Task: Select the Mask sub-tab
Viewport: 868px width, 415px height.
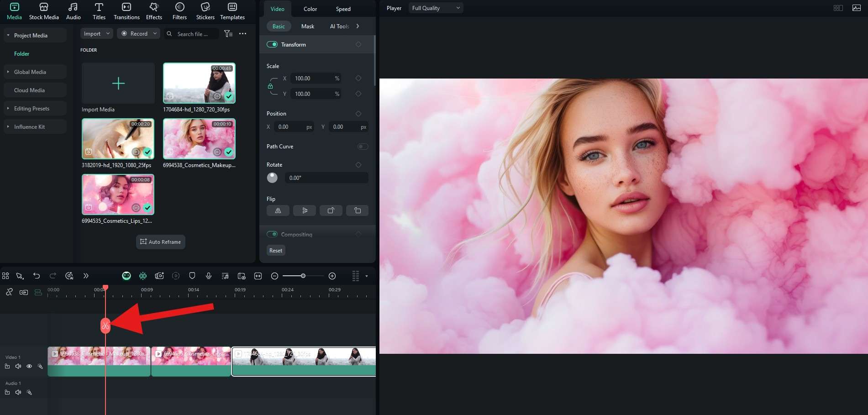Action: (x=308, y=26)
